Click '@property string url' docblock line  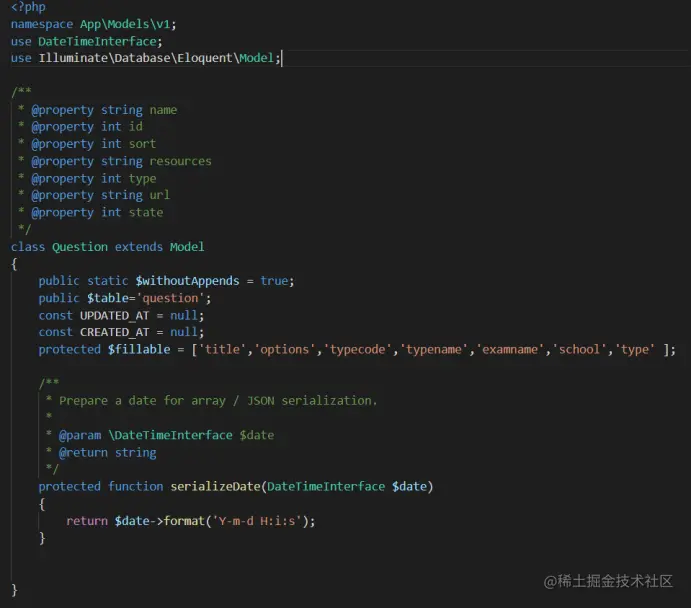point(101,195)
